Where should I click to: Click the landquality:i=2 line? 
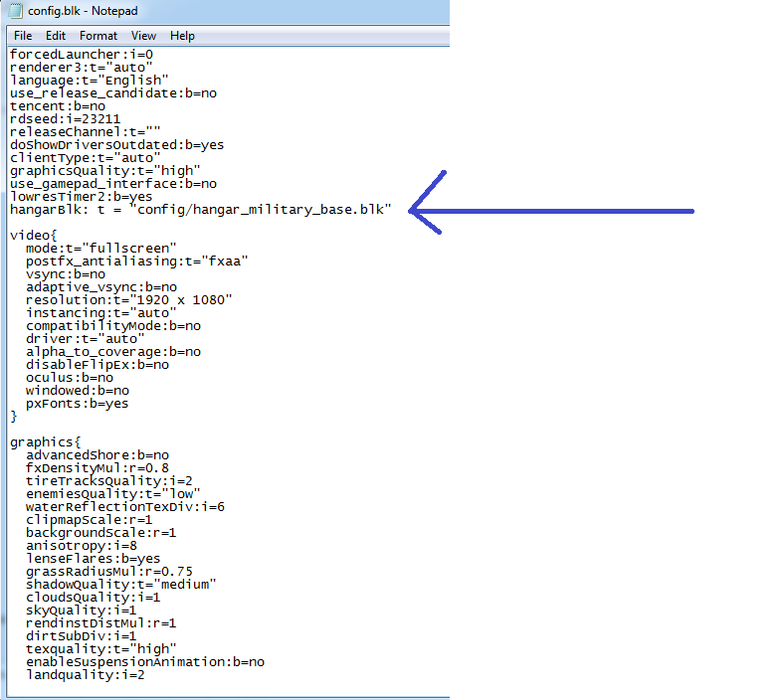click(x=86, y=674)
